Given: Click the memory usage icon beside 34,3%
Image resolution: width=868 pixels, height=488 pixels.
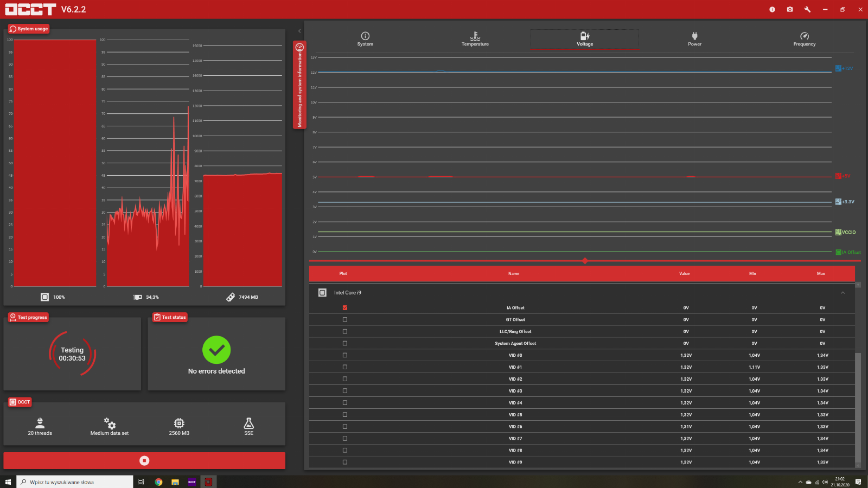Looking at the screenshot, I should [x=138, y=297].
